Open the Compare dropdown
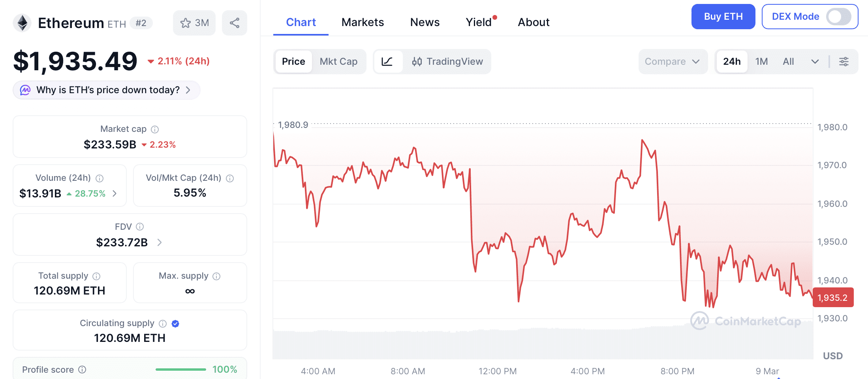Viewport: 868px width, 379px height. coord(672,62)
